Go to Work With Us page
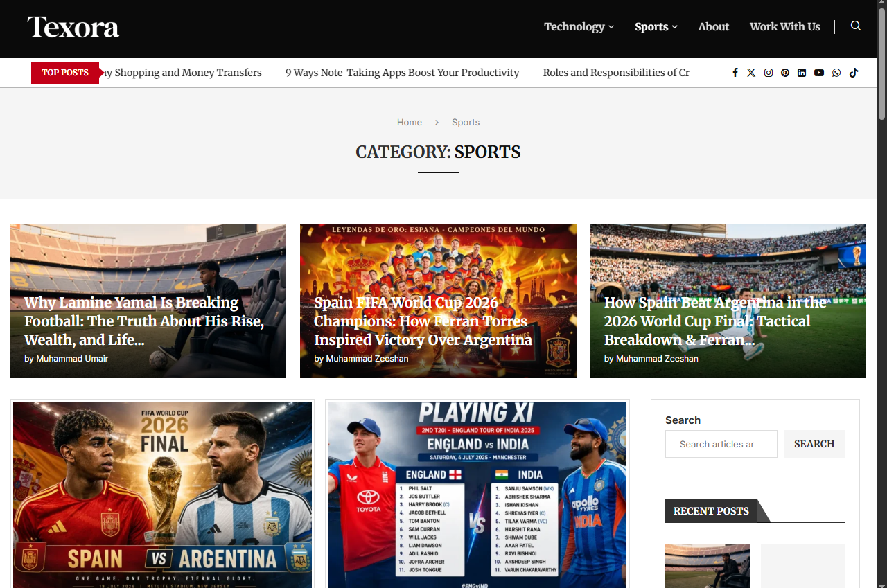 coord(785,27)
